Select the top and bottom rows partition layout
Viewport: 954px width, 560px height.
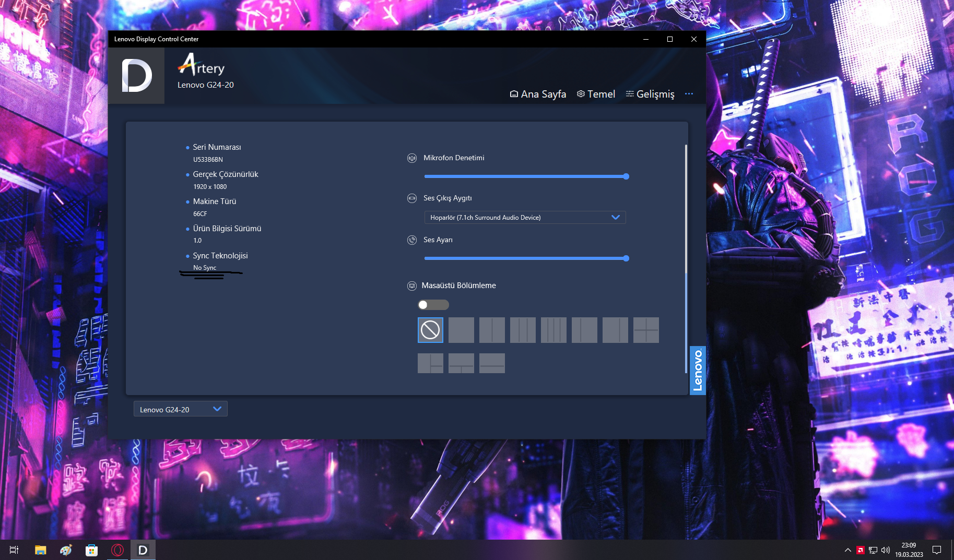click(492, 363)
